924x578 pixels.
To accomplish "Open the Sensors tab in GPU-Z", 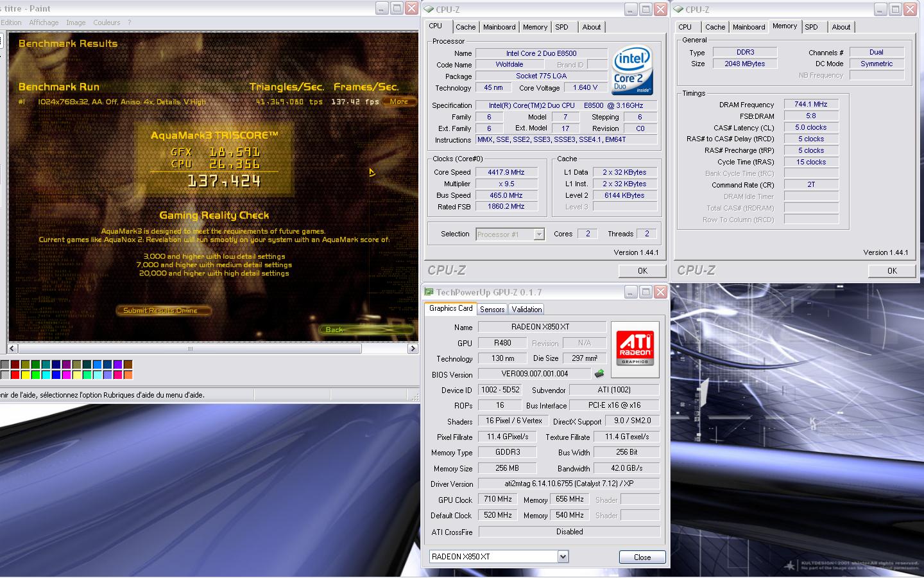I will (x=492, y=310).
